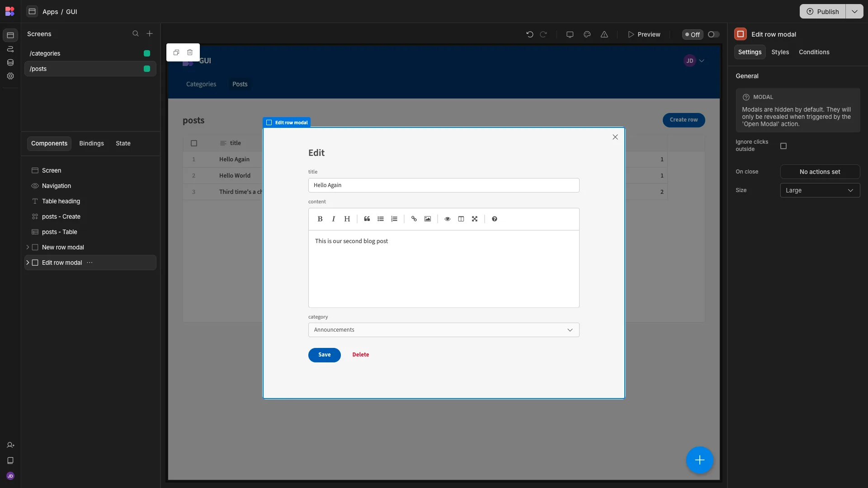868x488 pixels.
Task: Open the theme palette icon
Action: (587, 34)
